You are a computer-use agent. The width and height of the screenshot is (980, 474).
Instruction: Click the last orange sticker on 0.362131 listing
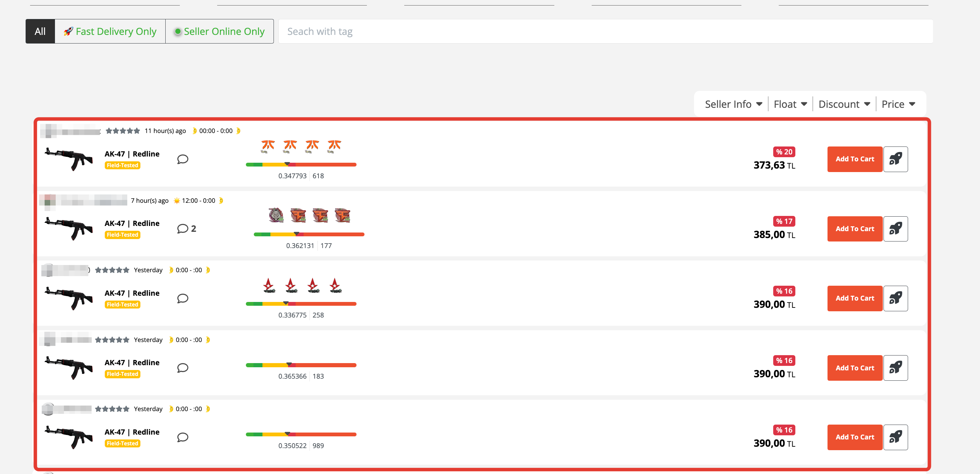[342, 215]
